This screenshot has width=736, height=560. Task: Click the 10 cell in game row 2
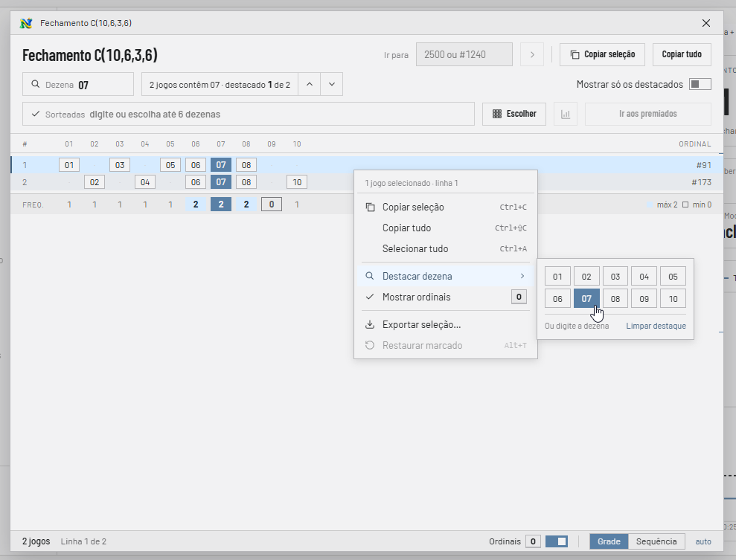pyautogui.click(x=297, y=182)
